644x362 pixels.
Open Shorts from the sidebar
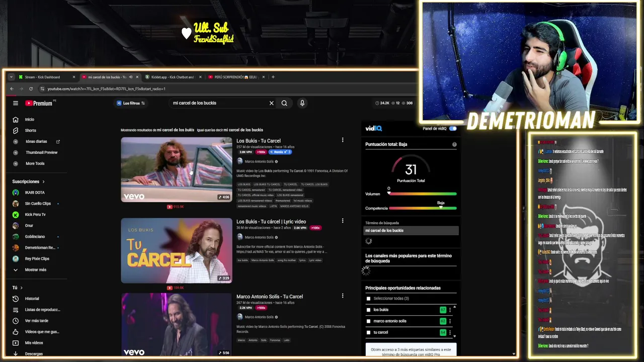tap(30, 131)
